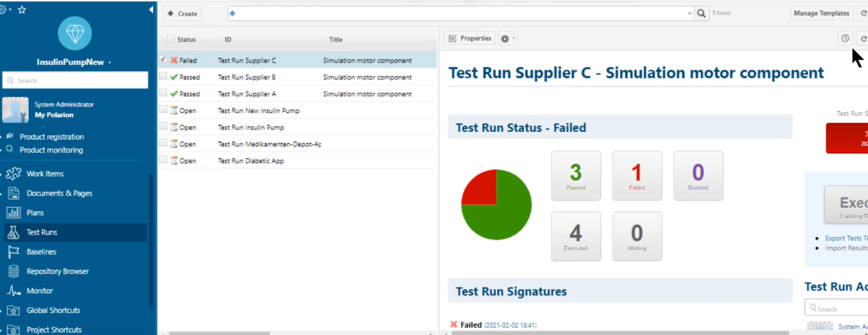Click the Baselines flag icon
The image size is (868, 335).
14,252
